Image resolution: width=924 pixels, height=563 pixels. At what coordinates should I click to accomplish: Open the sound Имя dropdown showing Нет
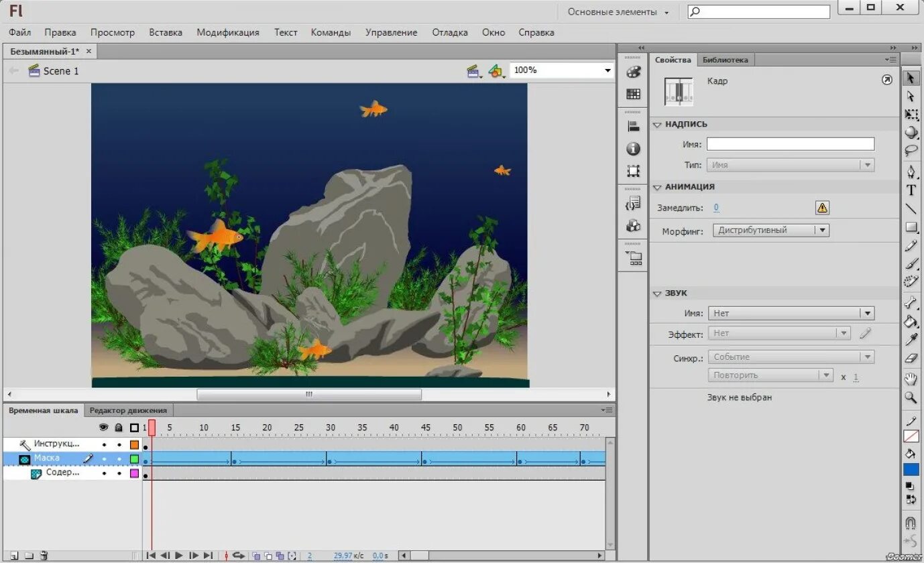click(791, 313)
